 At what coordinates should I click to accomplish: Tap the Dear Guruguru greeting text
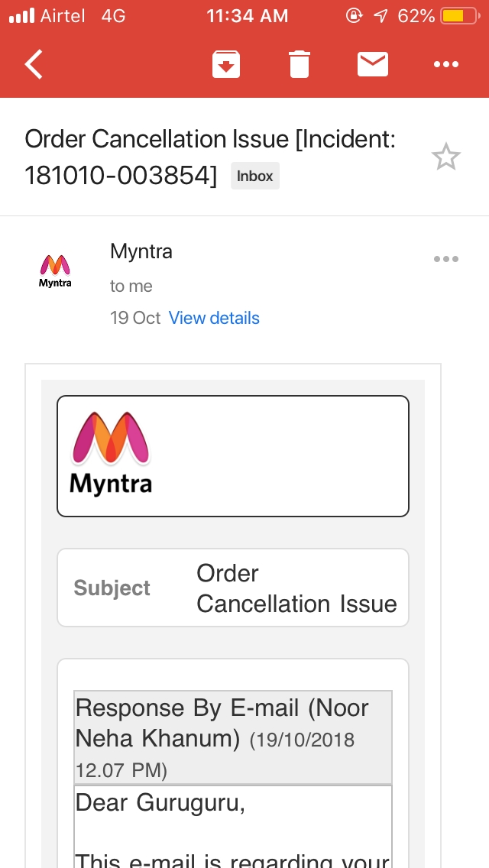tap(160, 803)
